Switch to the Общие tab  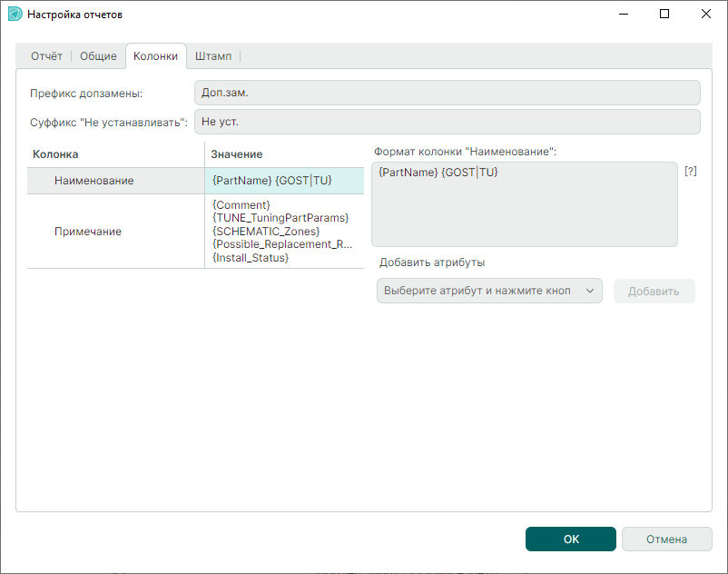pos(98,56)
